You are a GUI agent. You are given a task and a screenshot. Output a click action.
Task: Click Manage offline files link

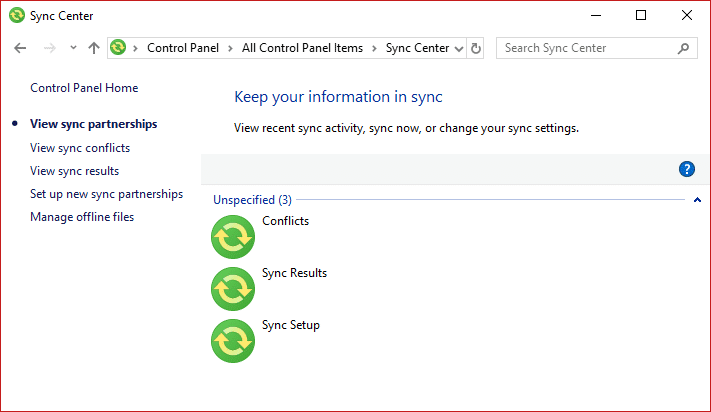coord(82,217)
